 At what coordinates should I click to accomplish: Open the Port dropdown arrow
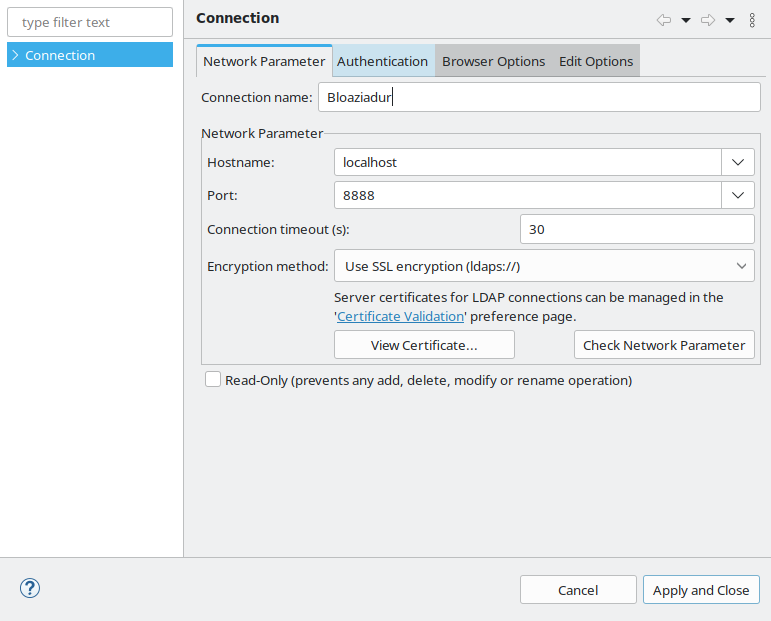tap(738, 195)
